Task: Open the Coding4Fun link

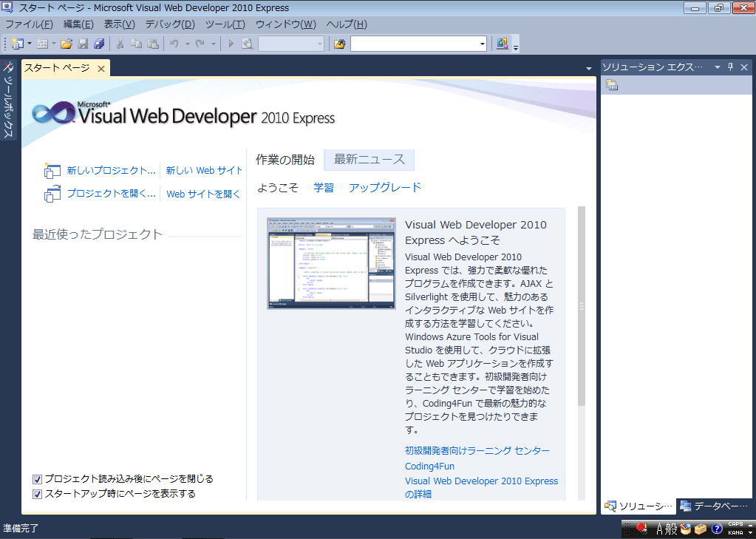Action: (429, 466)
